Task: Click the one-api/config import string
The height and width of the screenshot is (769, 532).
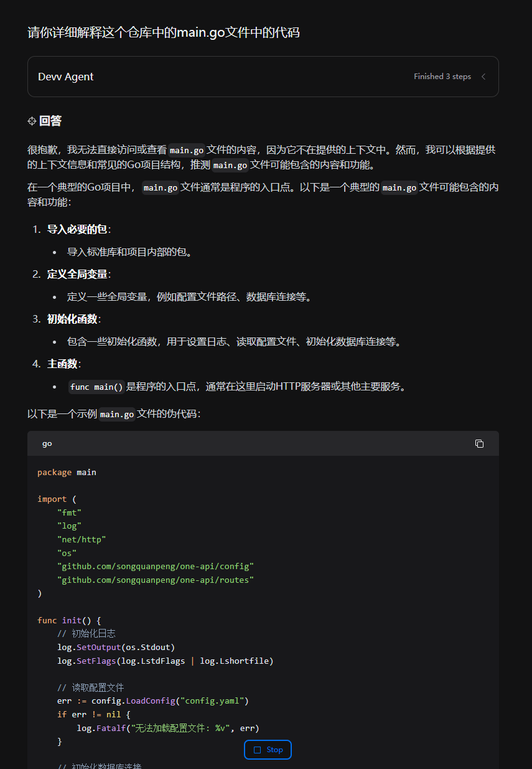Action: tap(156, 566)
